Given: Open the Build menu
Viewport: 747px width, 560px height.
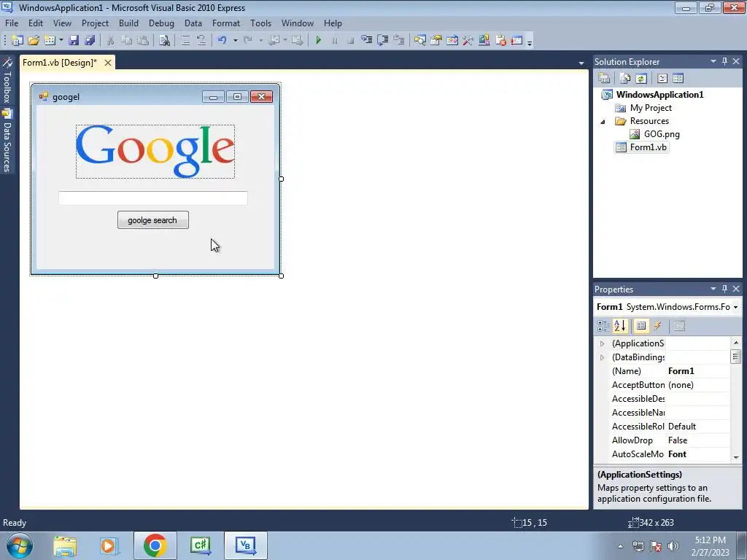Looking at the screenshot, I should (128, 23).
